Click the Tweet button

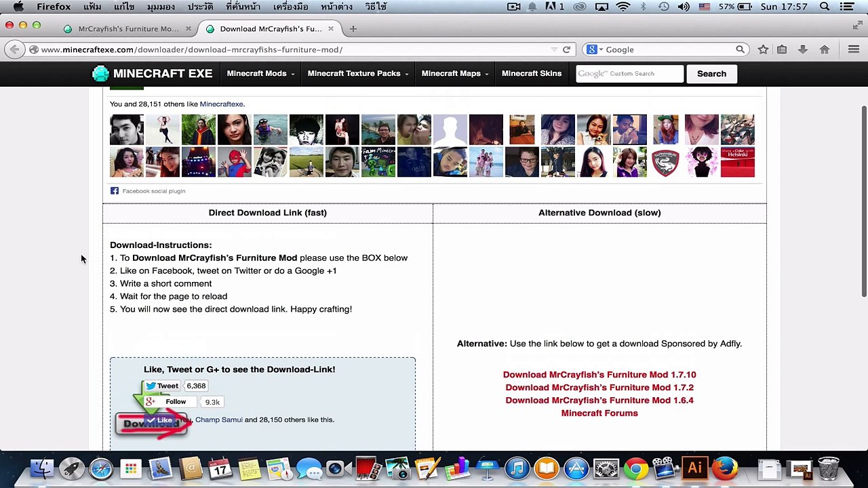click(x=162, y=386)
